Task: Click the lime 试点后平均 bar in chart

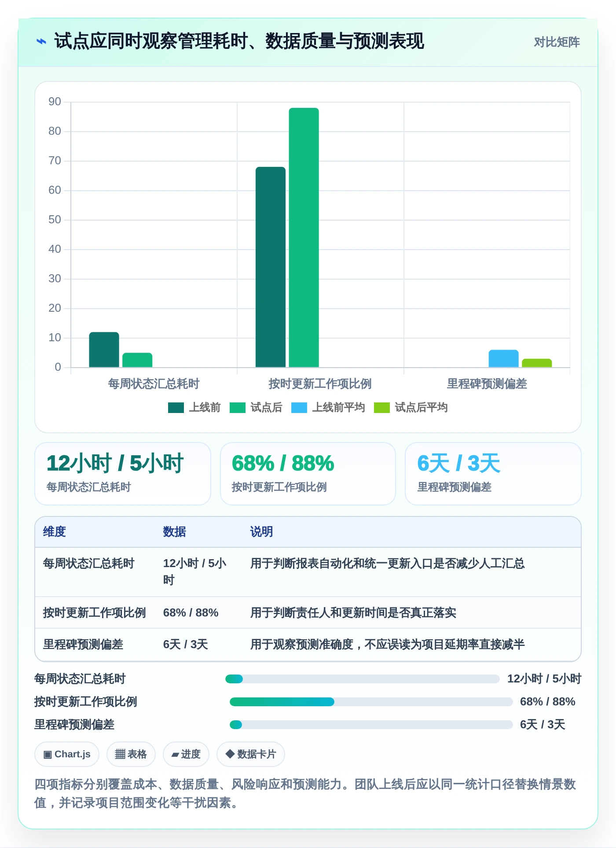Action: [537, 363]
